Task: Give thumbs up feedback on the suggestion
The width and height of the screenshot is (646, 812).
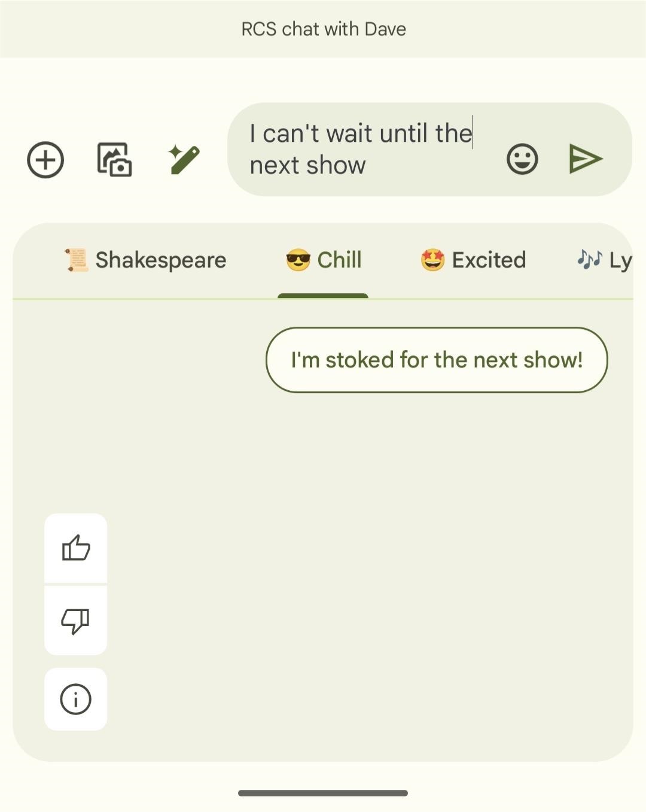Action: [76, 548]
